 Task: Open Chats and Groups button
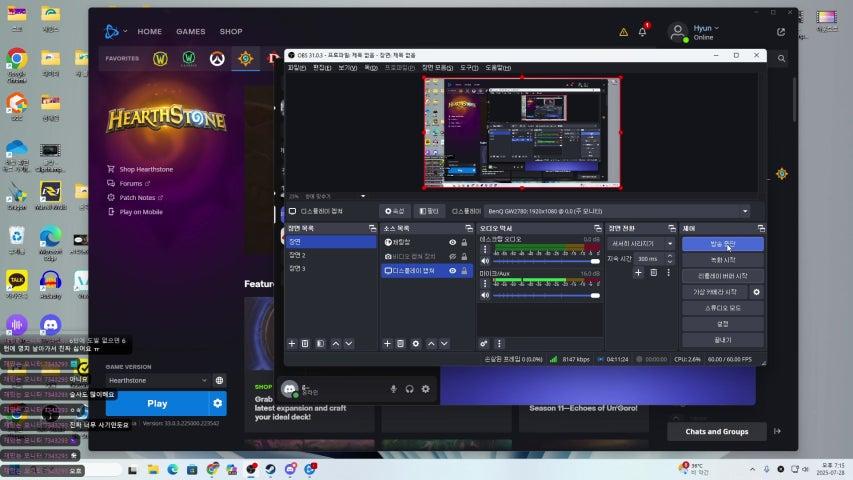[x=716, y=432]
